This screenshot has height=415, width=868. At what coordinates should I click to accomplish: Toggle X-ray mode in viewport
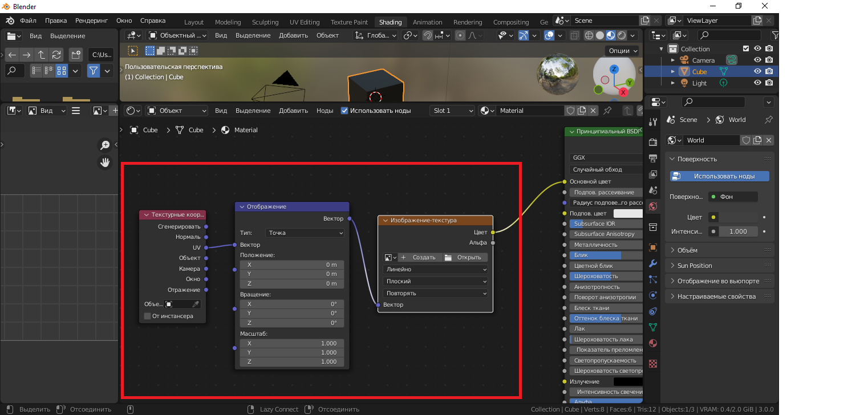(575, 35)
